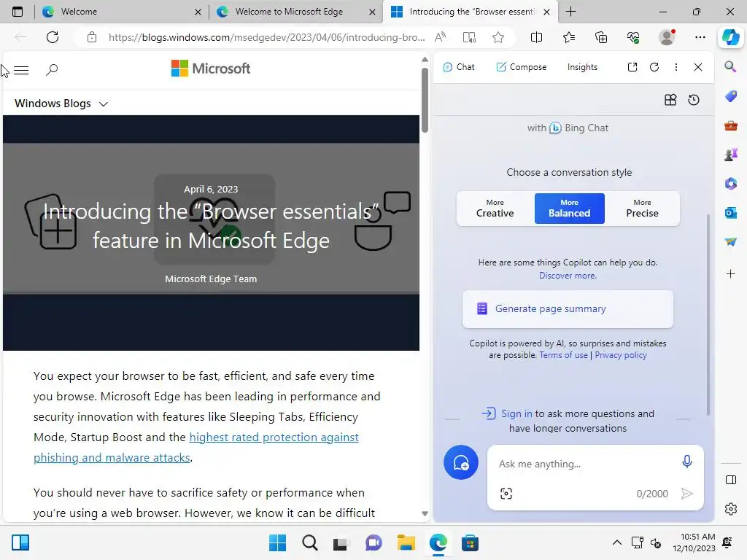Open the sidebar Search icon
The width and height of the screenshot is (747, 560).
730,66
